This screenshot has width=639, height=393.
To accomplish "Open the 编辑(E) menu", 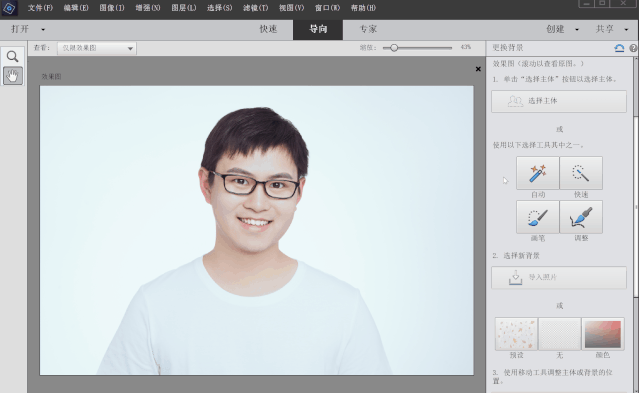I will (76, 8).
